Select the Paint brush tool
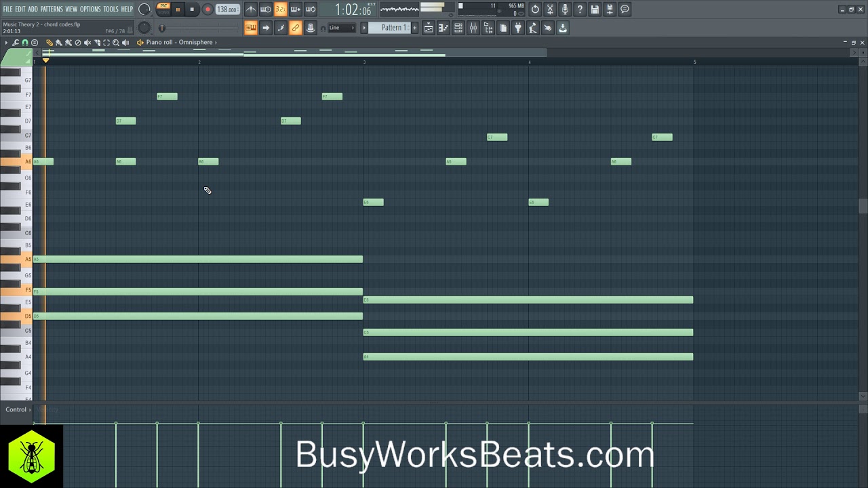The height and width of the screenshot is (488, 868). click(x=58, y=43)
